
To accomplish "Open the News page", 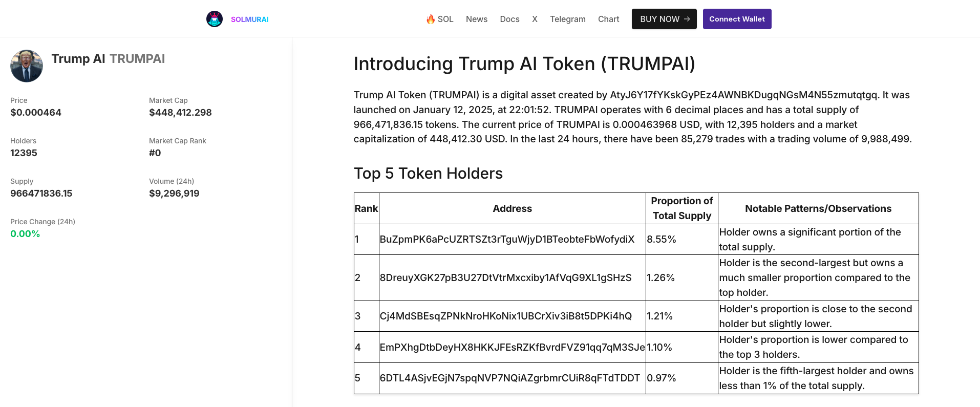I will [x=476, y=19].
